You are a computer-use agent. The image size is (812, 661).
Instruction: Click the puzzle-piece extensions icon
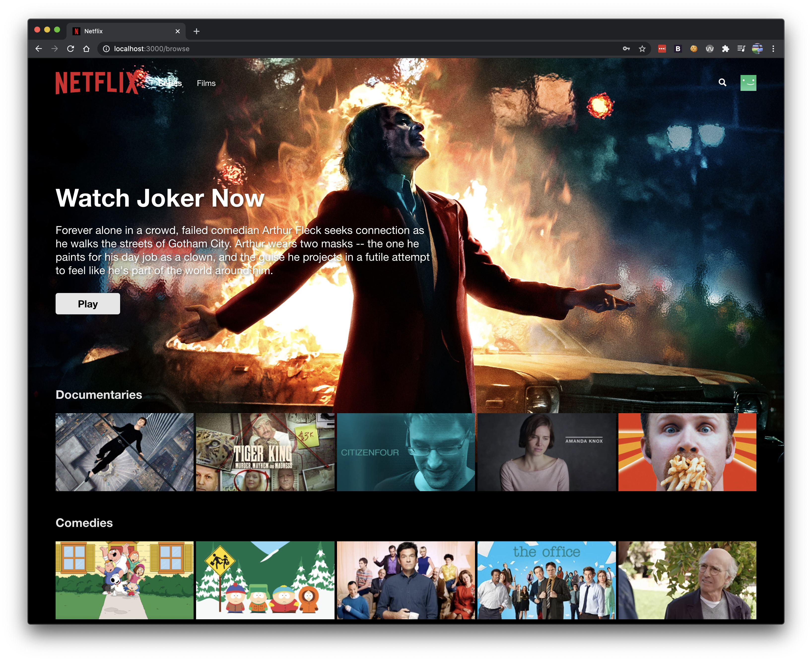pyautogui.click(x=726, y=48)
